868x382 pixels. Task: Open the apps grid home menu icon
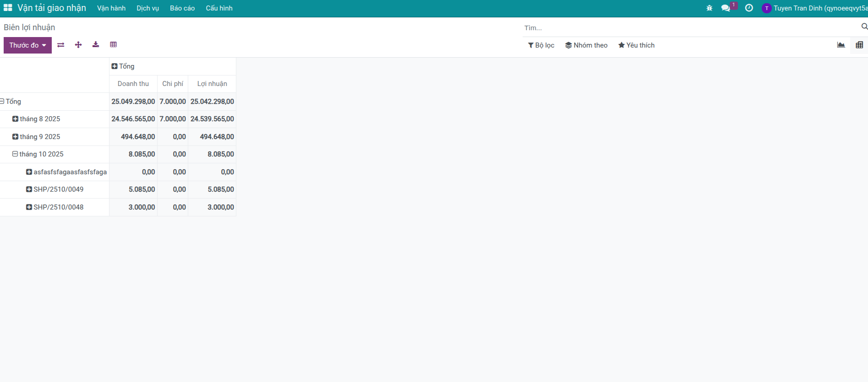tap(8, 8)
